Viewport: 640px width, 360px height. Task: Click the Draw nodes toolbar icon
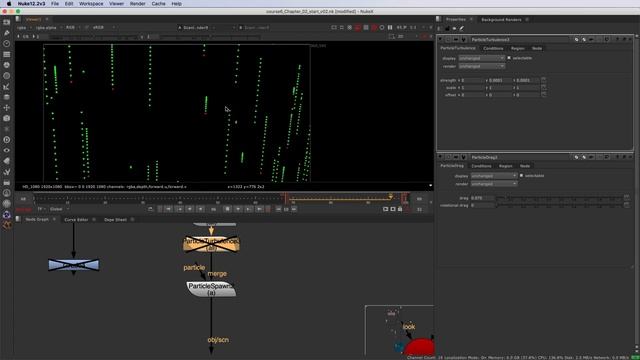7,33
